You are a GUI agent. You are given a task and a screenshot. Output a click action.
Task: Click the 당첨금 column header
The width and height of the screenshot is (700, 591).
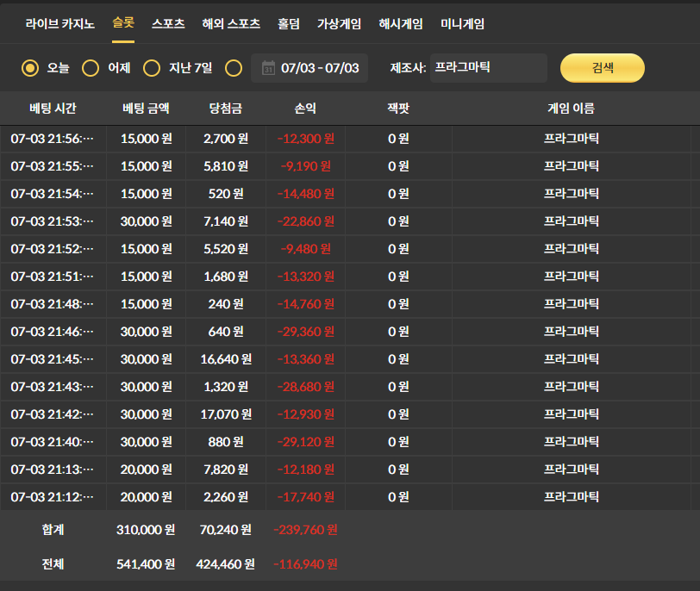click(x=226, y=109)
